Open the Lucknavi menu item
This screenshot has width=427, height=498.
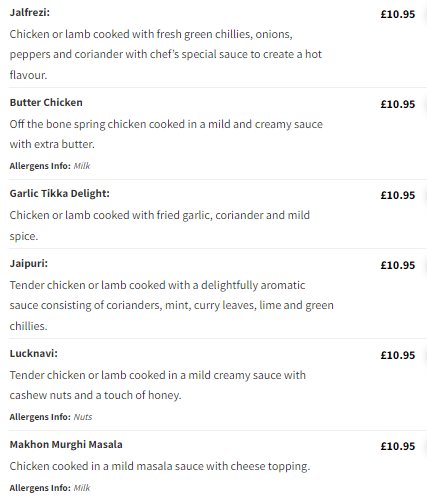(34, 353)
